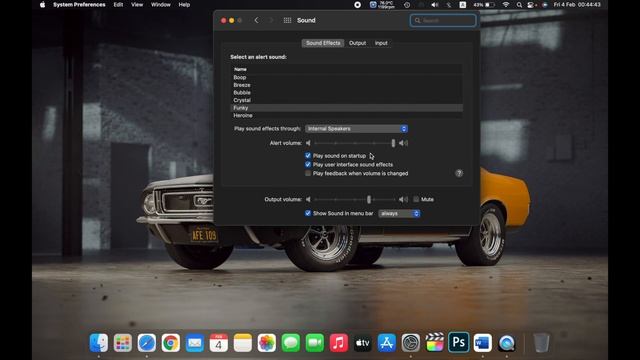This screenshot has height=360, width=640.
Task: Launch Photoshop from the dock
Action: 458,342
